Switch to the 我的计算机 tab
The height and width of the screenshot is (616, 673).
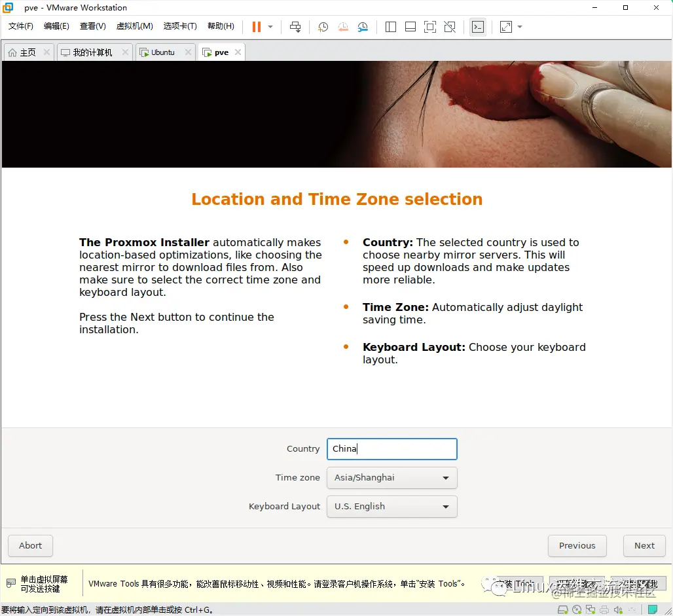(x=92, y=52)
